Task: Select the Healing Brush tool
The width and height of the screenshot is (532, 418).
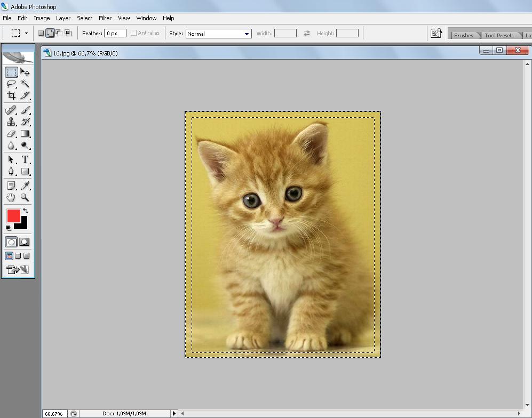Action: [11, 110]
